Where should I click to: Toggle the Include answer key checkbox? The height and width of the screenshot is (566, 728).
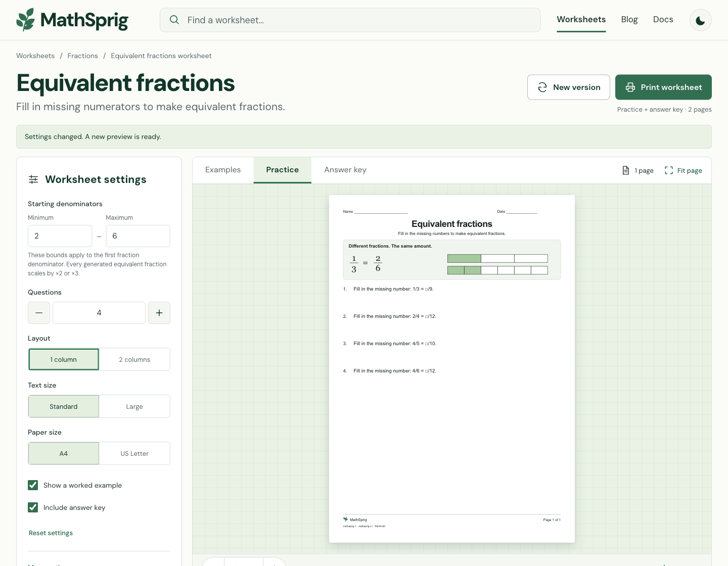33,507
